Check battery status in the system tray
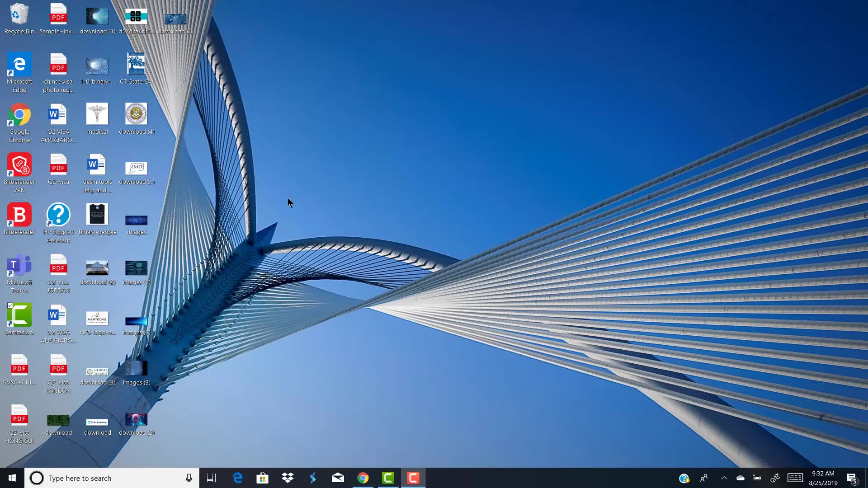This screenshot has height=488, width=868. (x=757, y=478)
